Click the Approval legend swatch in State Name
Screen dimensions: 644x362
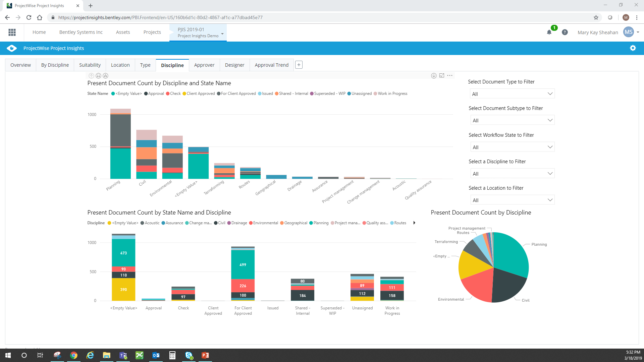coord(146,94)
